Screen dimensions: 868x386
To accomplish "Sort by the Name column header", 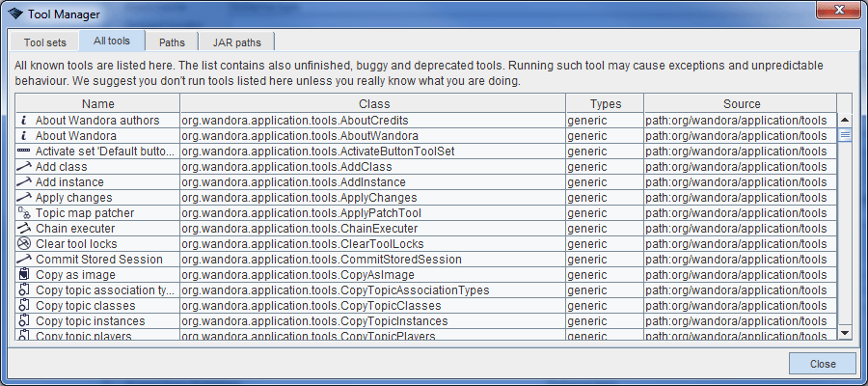I will (x=98, y=103).
